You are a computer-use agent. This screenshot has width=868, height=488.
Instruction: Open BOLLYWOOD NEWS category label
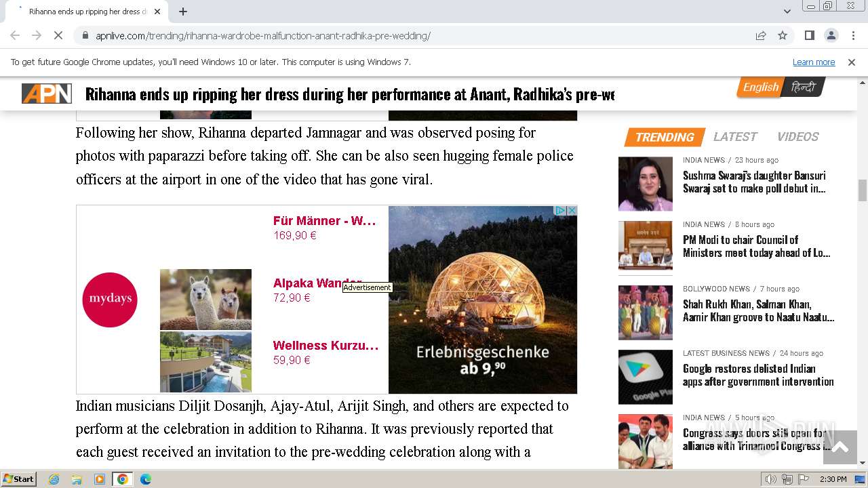[x=716, y=289]
